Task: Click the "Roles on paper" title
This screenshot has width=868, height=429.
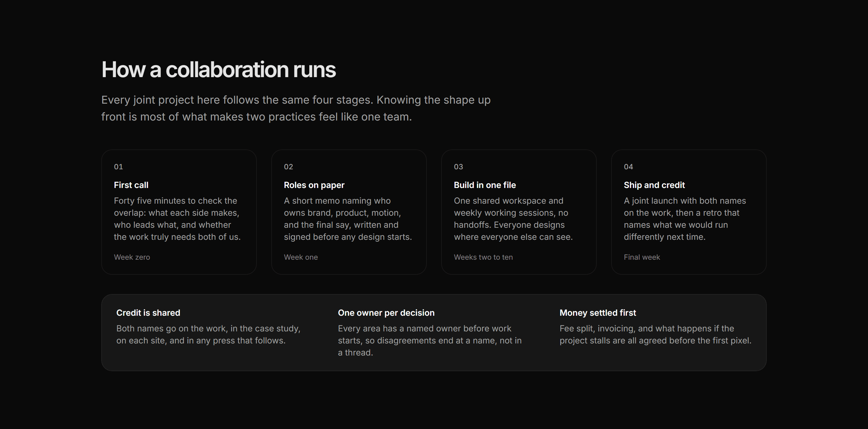Action: [314, 185]
